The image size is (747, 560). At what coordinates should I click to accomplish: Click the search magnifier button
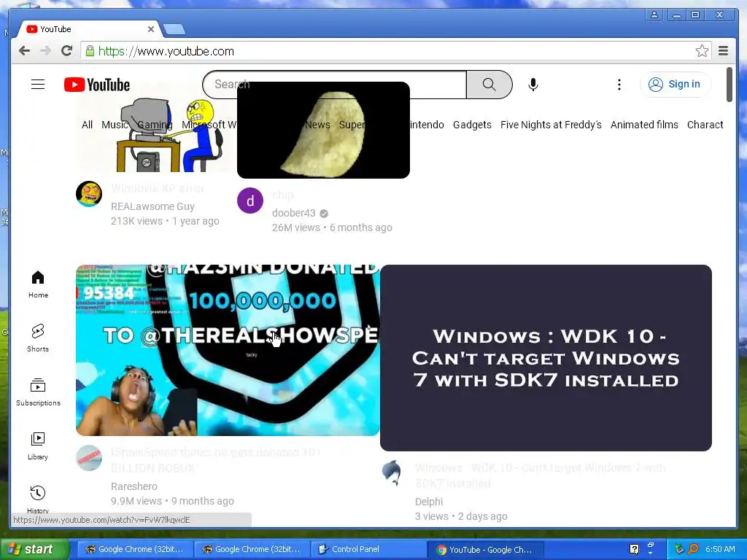tap(489, 85)
